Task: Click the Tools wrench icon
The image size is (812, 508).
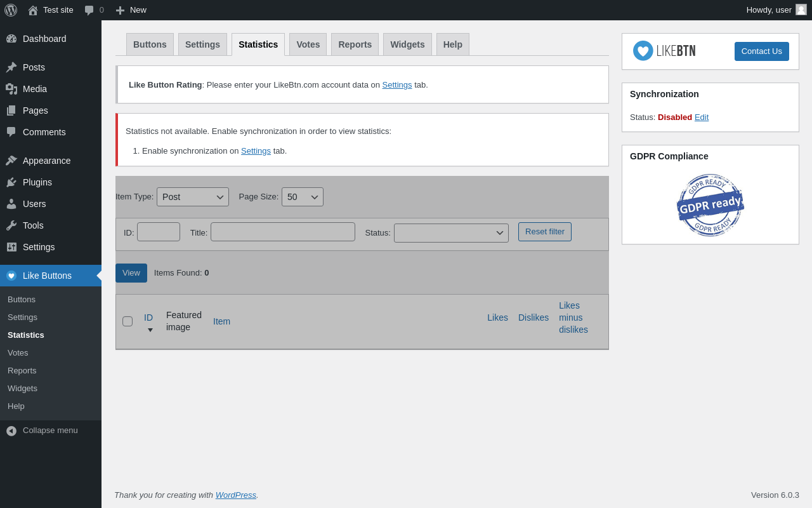Action: [x=11, y=225]
